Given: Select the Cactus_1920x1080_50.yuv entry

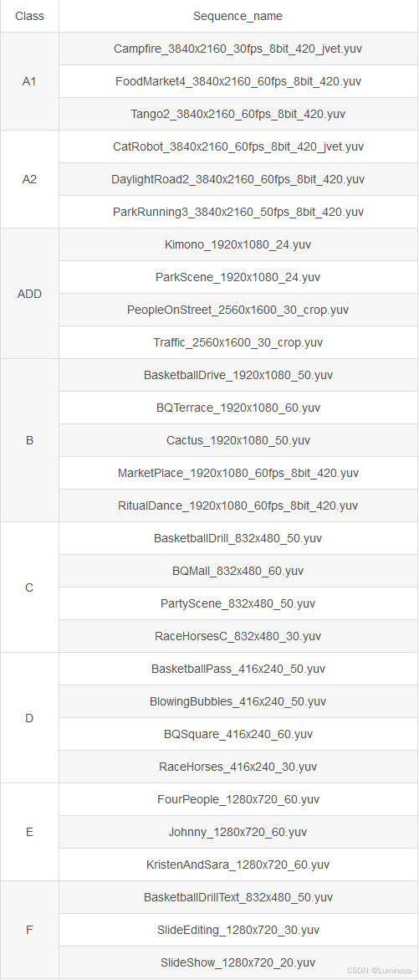Looking at the screenshot, I should [238, 440].
